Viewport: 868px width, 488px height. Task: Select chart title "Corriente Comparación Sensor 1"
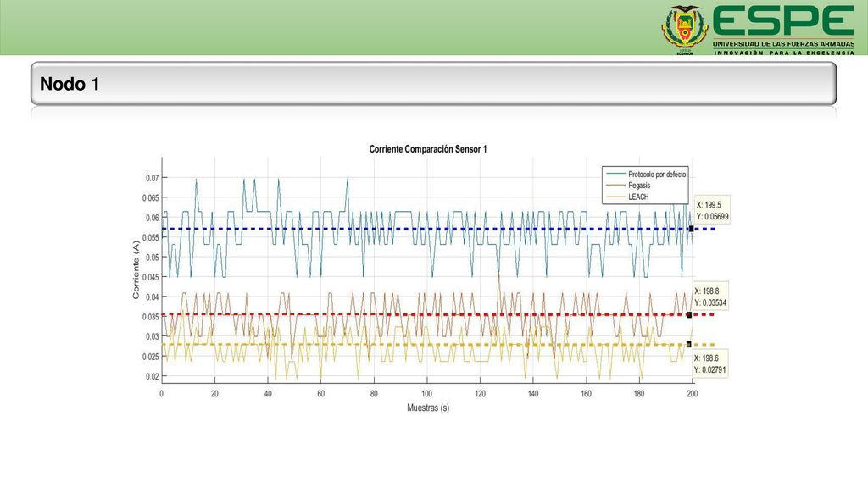pyautogui.click(x=428, y=149)
